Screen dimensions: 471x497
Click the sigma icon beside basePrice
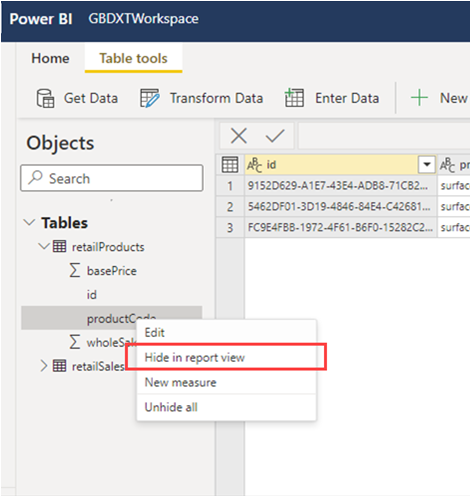point(75,270)
